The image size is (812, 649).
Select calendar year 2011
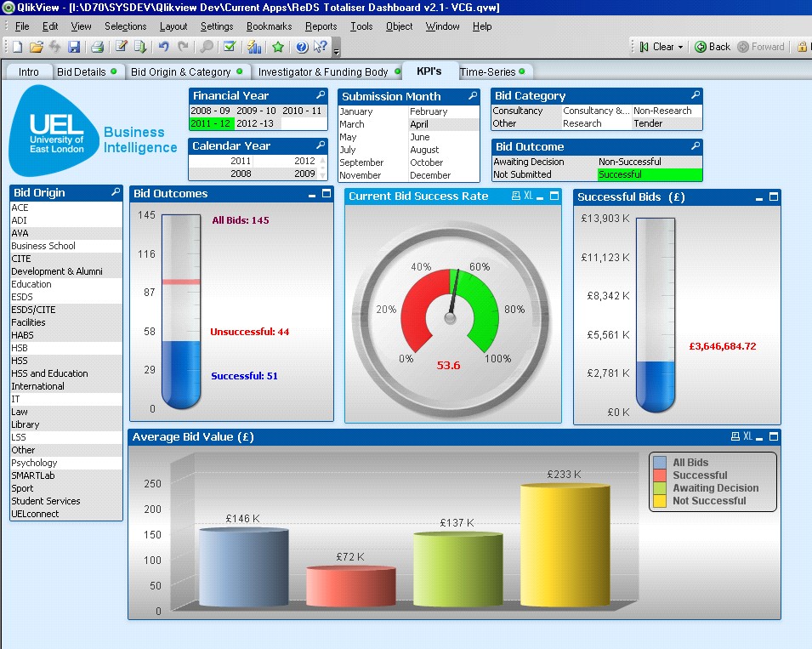tap(221, 161)
